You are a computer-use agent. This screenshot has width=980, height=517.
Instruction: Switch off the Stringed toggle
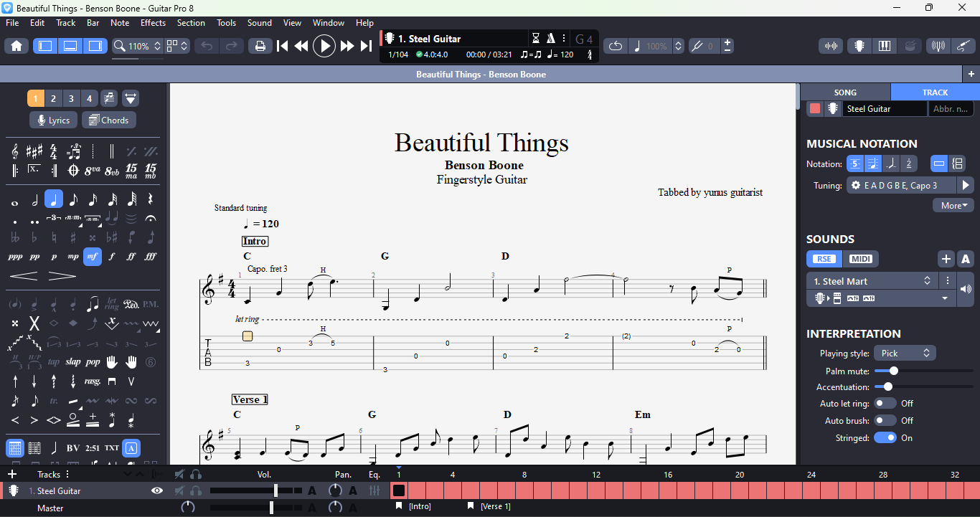coord(885,438)
